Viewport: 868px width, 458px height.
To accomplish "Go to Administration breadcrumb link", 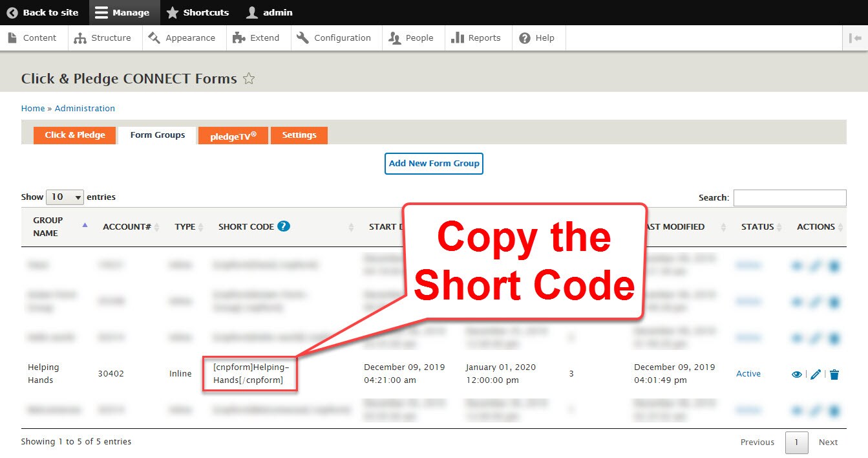I will pyautogui.click(x=85, y=109).
